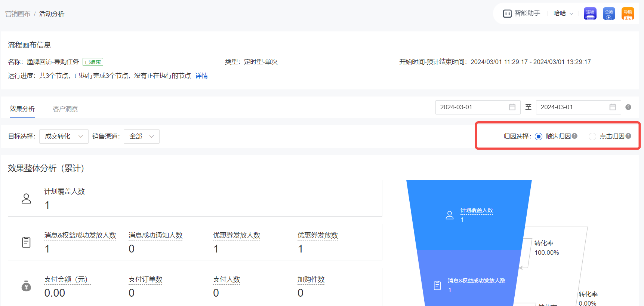The height and width of the screenshot is (306, 644).
Task: Click 支付订单数 label
Action: (145, 279)
